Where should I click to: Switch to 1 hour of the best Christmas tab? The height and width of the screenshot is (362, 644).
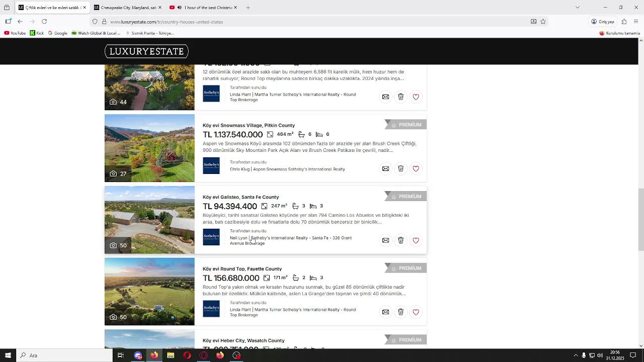click(x=204, y=8)
